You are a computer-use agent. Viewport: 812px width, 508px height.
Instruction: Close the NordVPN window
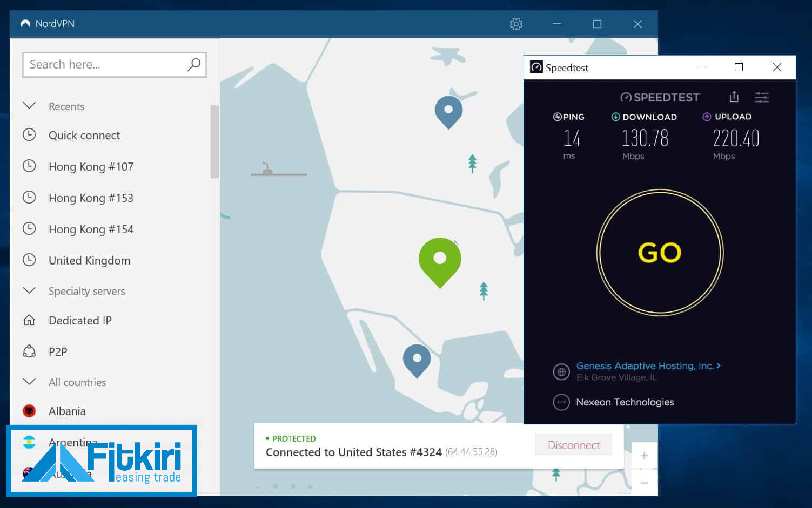pos(637,24)
